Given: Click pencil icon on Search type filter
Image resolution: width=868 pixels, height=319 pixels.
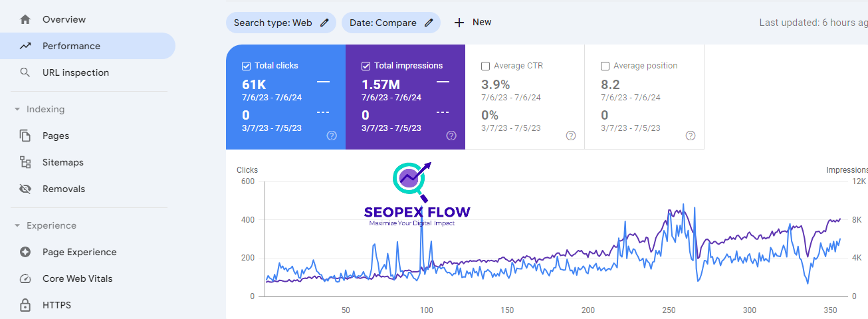Looking at the screenshot, I should tap(324, 23).
